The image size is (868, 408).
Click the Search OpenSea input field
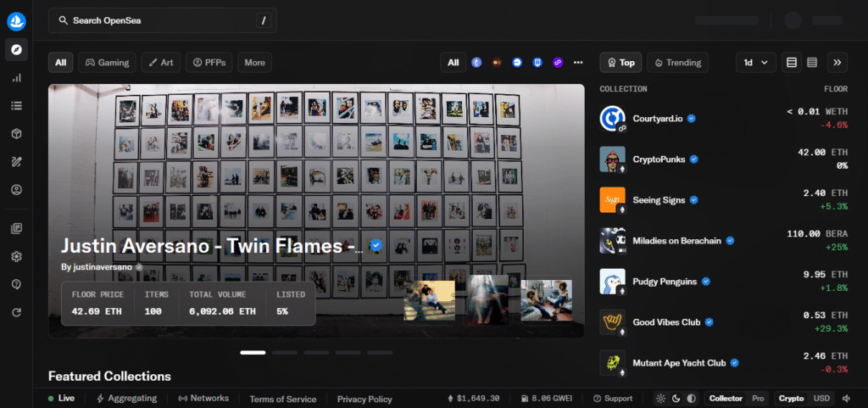coord(163,21)
